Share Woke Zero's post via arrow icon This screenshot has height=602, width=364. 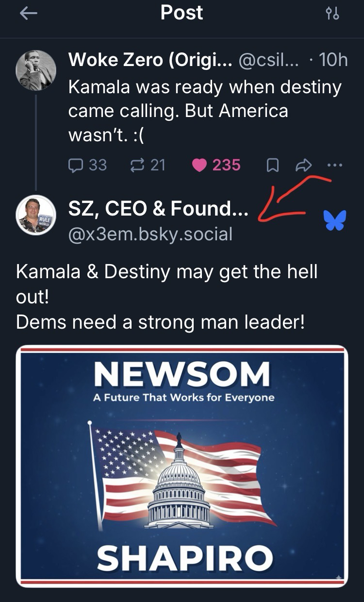[303, 165]
